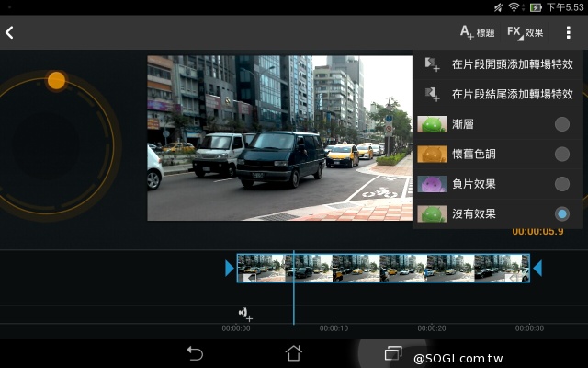Select the video clip strip on the timeline
Screen dimensions: 588x368
coord(383,268)
